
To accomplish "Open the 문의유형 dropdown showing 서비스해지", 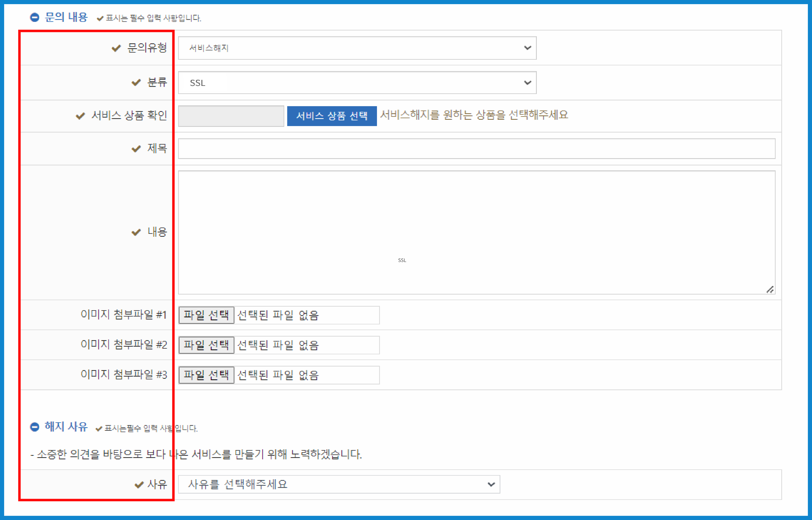I will [357, 48].
